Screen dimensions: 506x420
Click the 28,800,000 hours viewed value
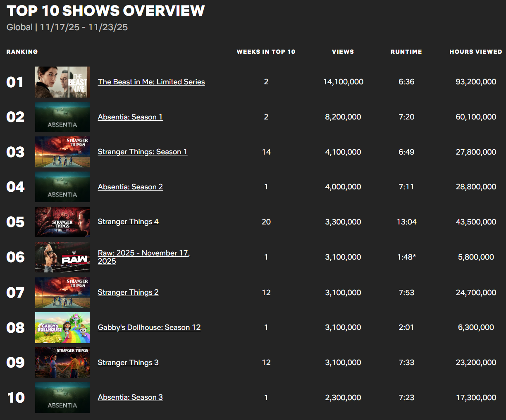point(476,187)
